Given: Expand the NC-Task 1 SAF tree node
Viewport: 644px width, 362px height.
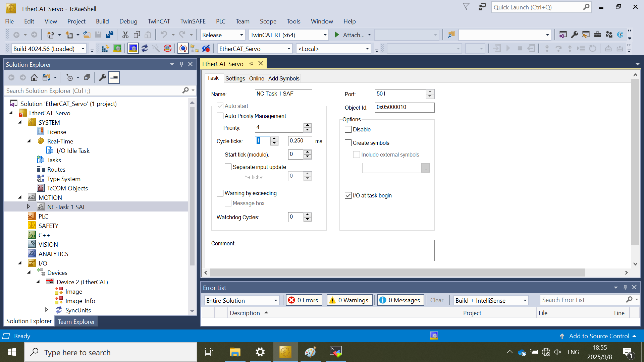Looking at the screenshot, I should [29, 207].
